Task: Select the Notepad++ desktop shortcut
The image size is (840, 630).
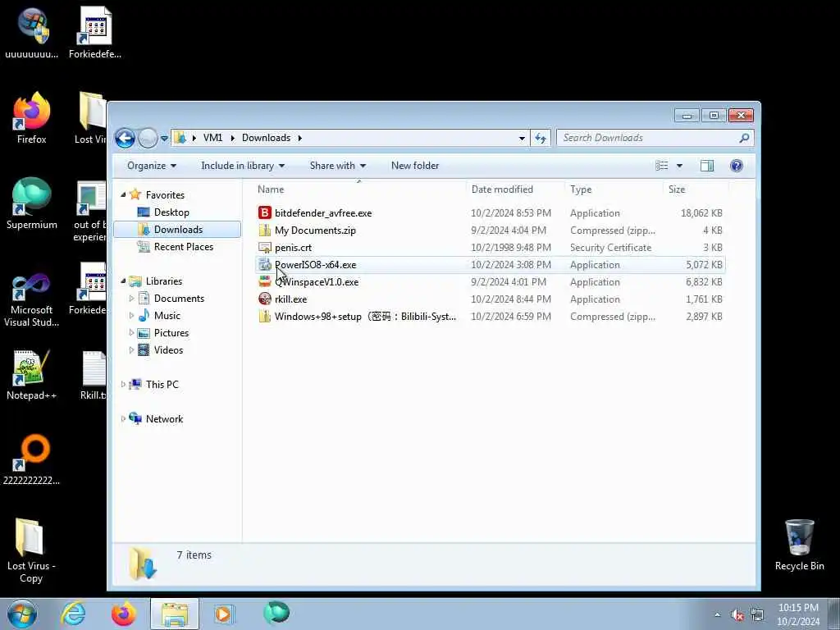Action: [32, 375]
